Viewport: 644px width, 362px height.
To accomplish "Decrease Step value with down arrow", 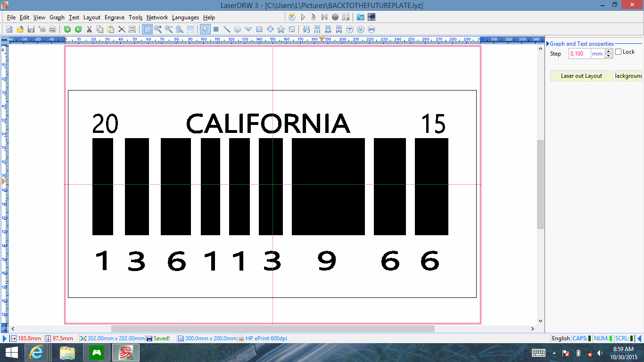I will [609, 56].
